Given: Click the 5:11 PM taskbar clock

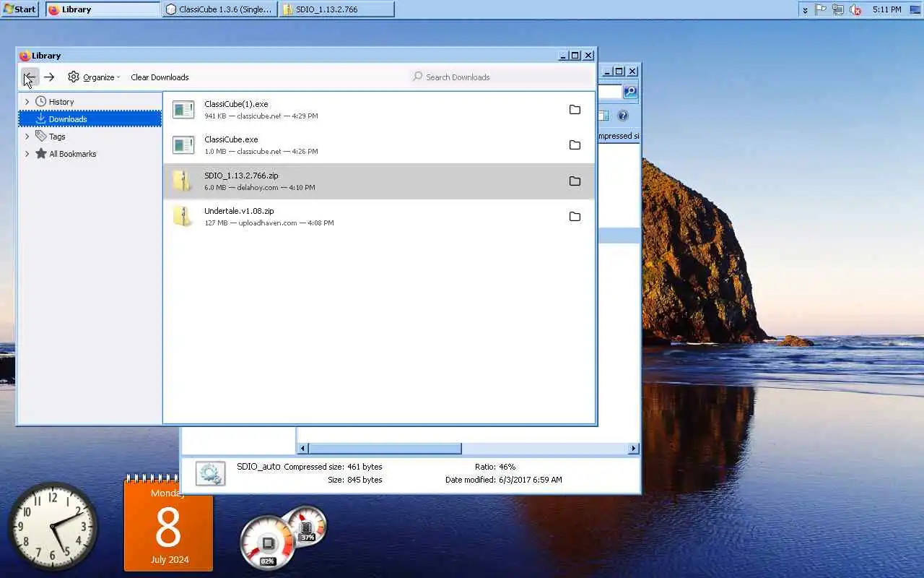Looking at the screenshot, I should point(886,9).
